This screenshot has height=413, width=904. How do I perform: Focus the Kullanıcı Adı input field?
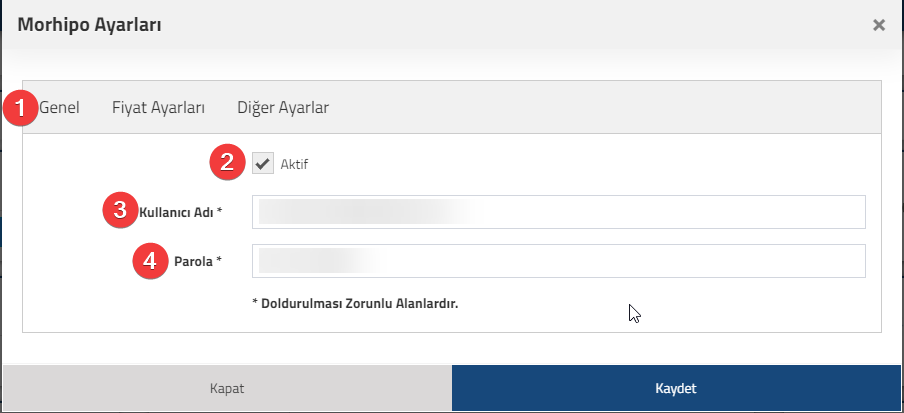559,212
